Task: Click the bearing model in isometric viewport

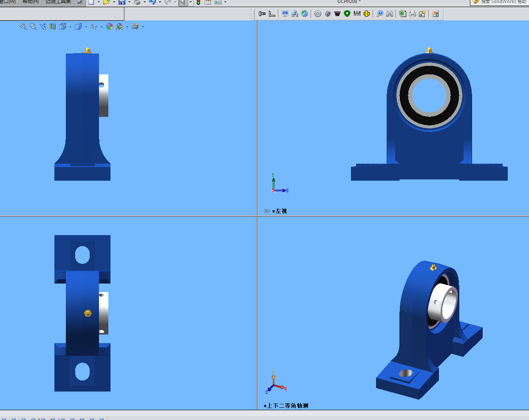Action: point(427,327)
